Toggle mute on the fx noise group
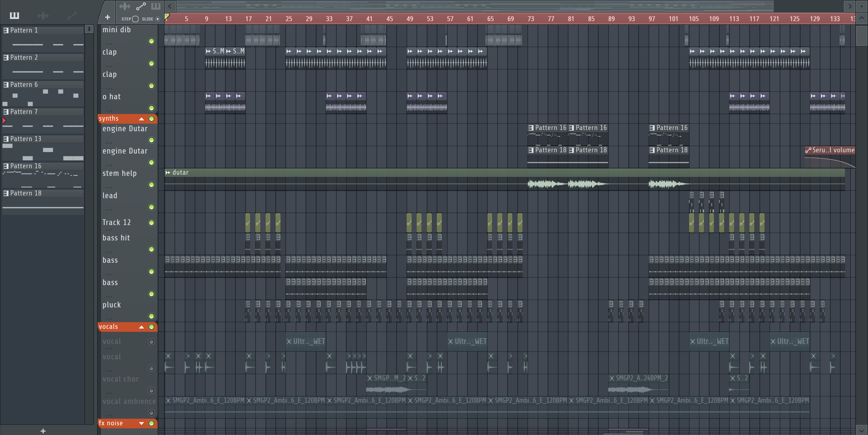The height and width of the screenshot is (435, 868). pyautogui.click(x=152, y=424)
